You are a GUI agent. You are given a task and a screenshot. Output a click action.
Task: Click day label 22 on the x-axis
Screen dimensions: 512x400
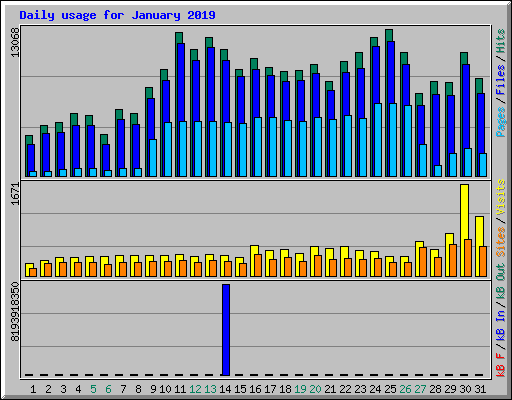tap(345, 389)
